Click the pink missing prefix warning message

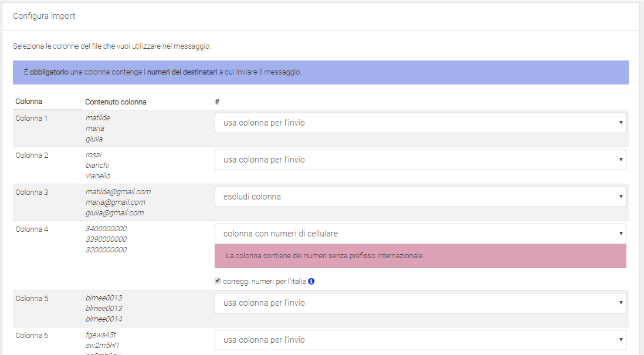420,256
